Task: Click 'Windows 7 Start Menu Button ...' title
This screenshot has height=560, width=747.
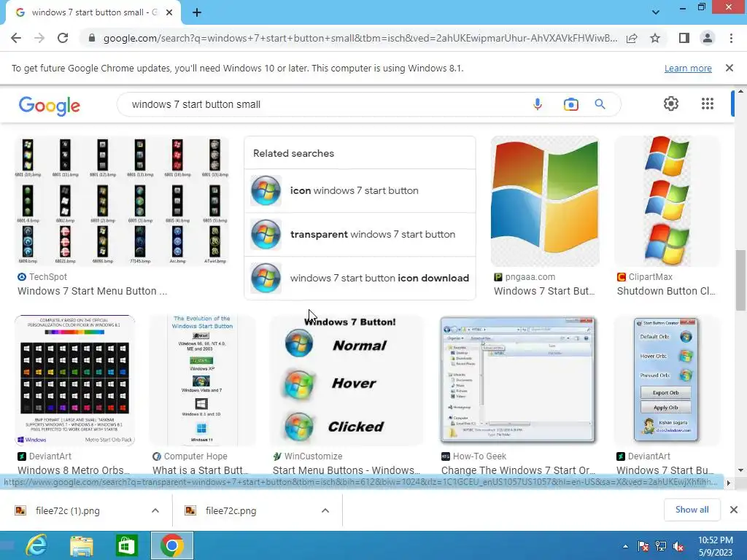Action: [93, 291]
